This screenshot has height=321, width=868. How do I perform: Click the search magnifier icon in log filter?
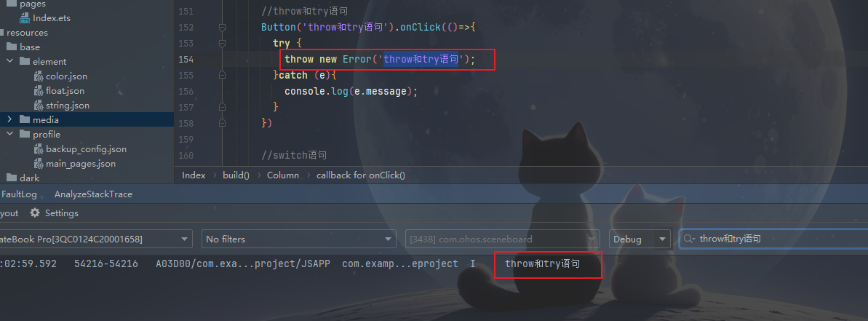690,239
